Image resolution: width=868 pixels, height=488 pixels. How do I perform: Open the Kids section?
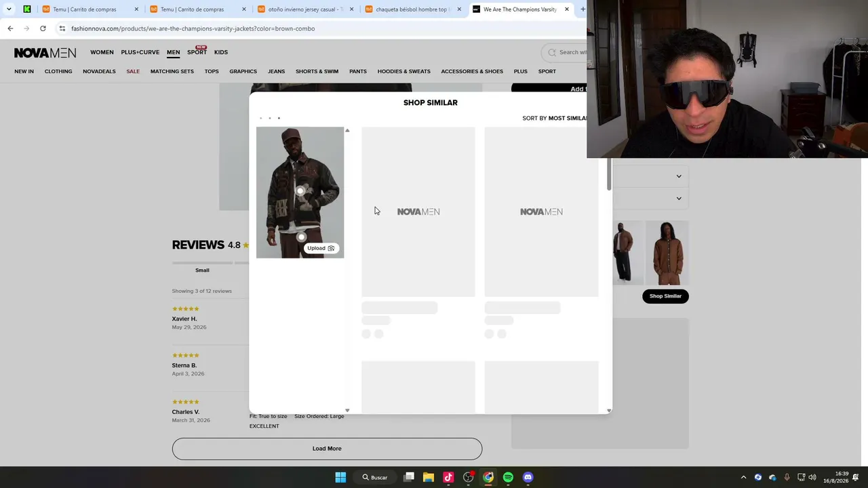221,52
